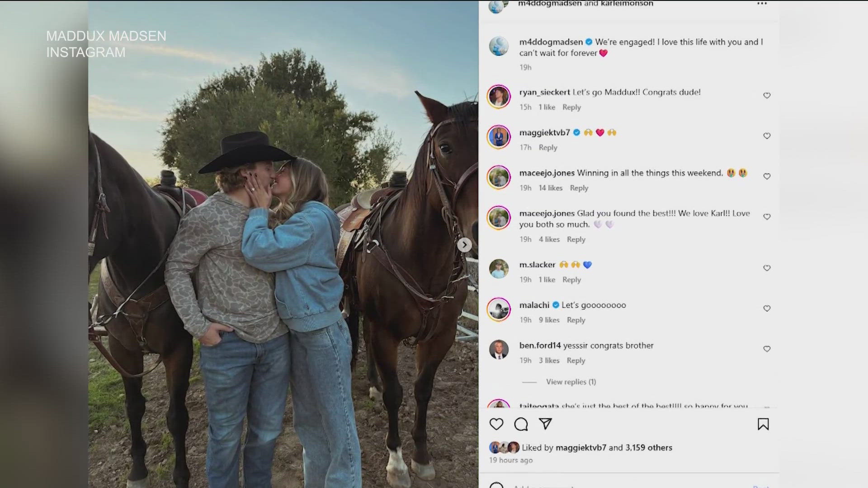Viewport: 868px width, 488px height.
Task: Open the 14 likes list on maceejo.jones comment
Action: click(550, 188)
